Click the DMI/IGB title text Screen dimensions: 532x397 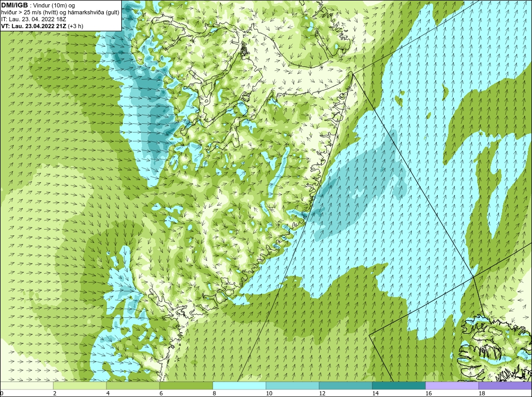pyautogui.click(x=14, y=5)
